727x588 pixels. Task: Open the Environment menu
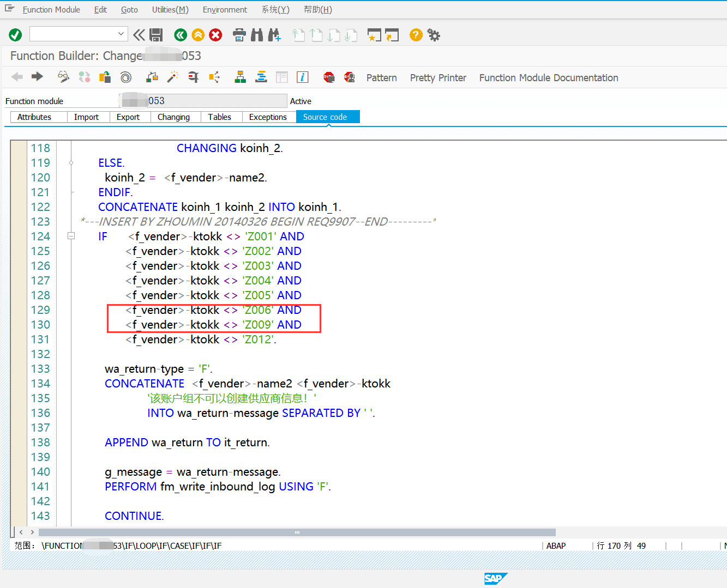(225, 10)
